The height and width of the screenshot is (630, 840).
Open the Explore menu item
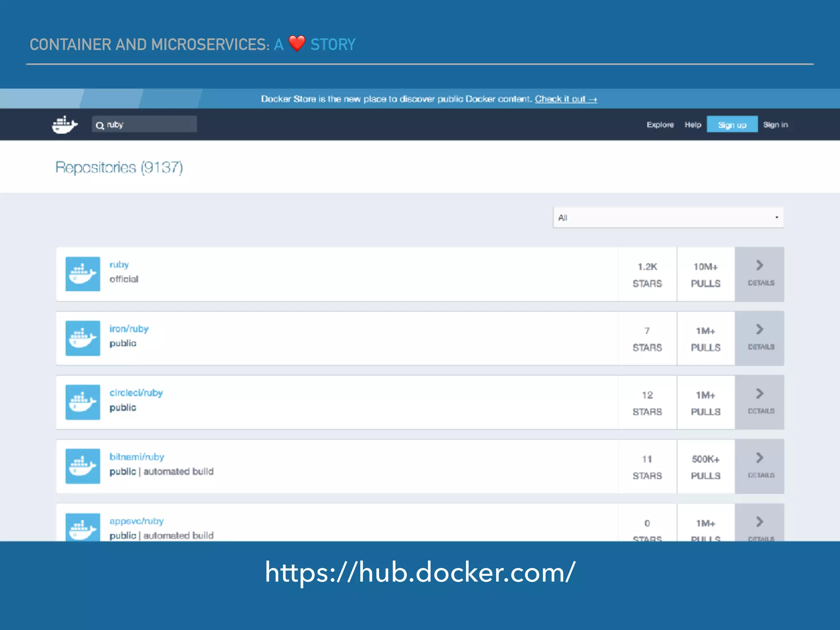click(660, 125)
